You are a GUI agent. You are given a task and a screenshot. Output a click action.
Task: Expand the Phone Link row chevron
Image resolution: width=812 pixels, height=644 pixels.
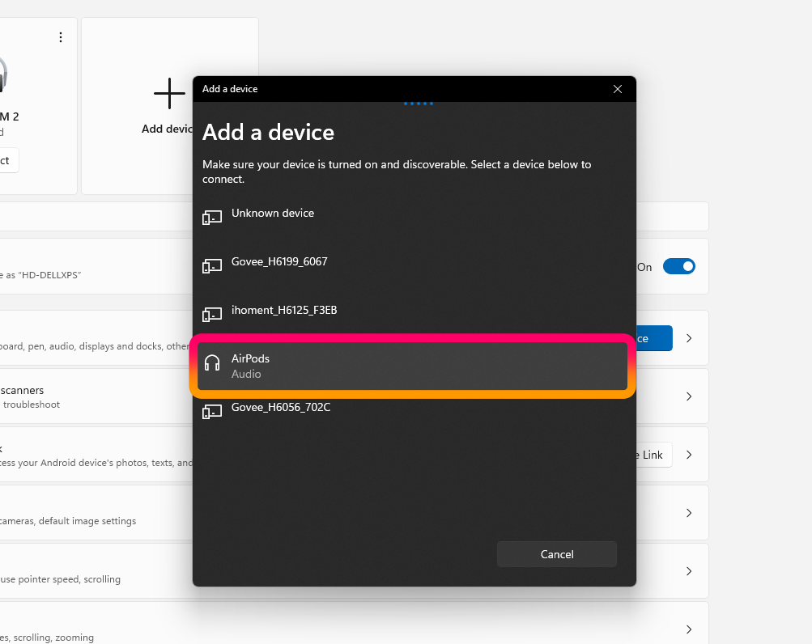click(689, 455)
